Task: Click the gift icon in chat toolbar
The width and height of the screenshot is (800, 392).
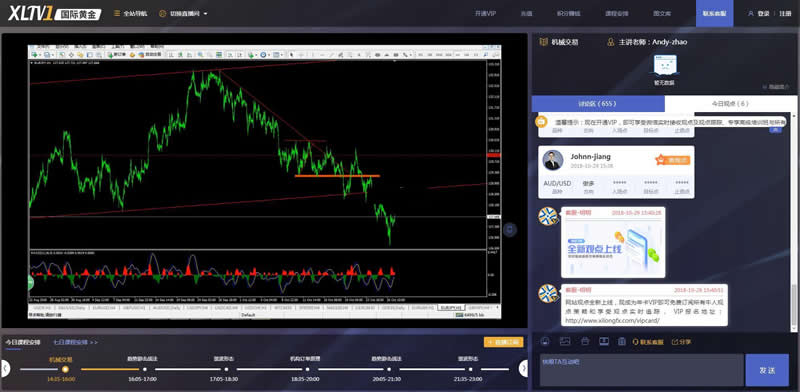Action: point(585,341)
